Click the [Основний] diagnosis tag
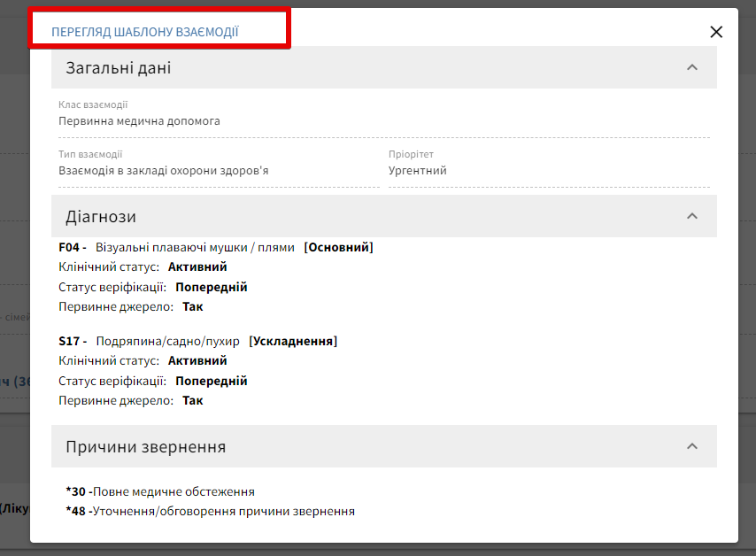Image resolution: width=756 pixels, height=556 pixels. (x=338, y=248)
